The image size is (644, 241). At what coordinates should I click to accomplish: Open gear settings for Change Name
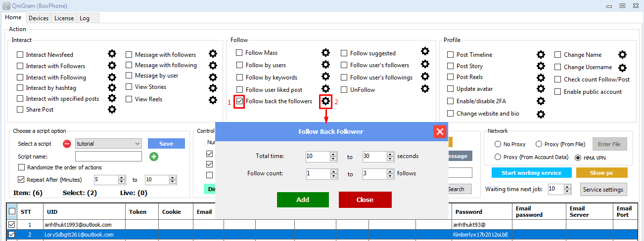(622, 55)
